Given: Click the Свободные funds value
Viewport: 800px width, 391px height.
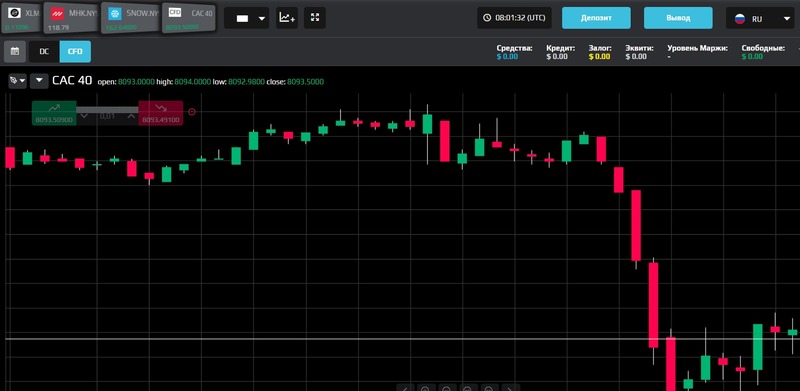Looking at the screenshot, I should point(752,57).
